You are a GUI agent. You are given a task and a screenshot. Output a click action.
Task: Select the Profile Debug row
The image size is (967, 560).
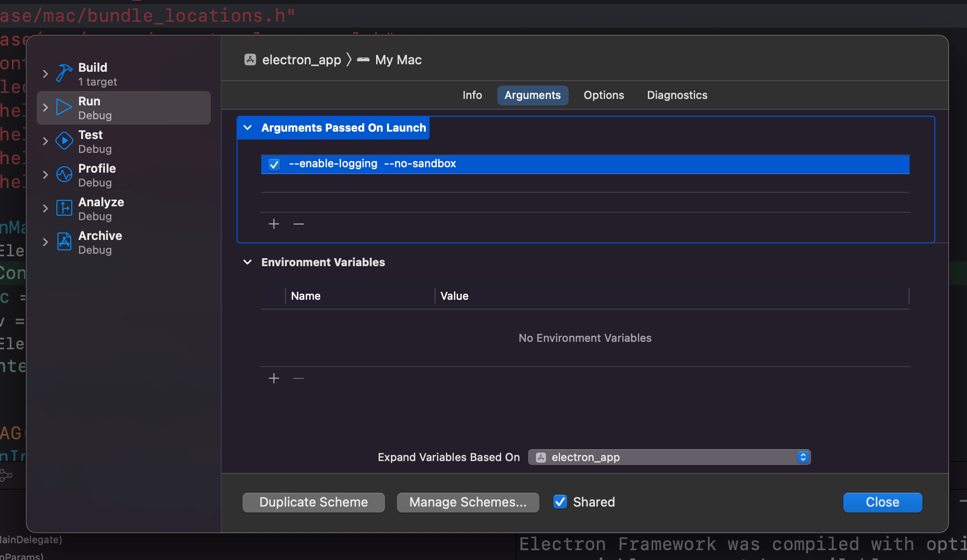point(124,175)
